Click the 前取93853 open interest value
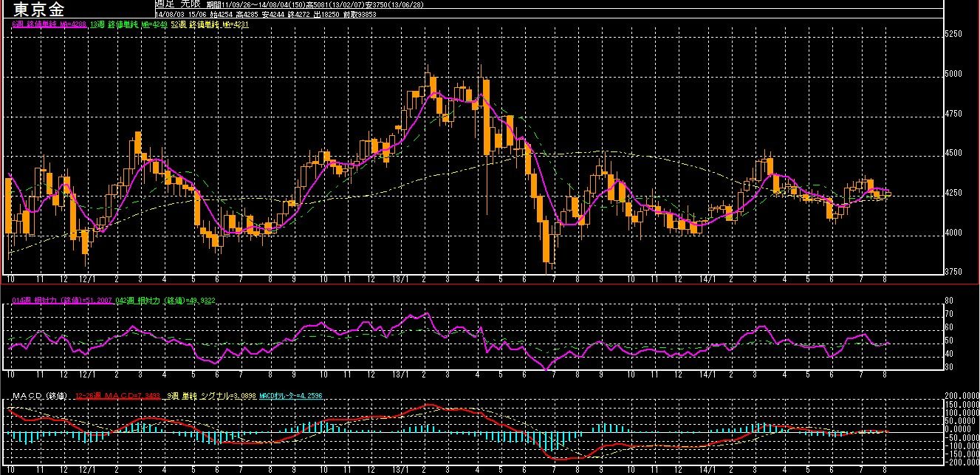The image size is (980, 475). pyautogui.click(x=360, y=15)
